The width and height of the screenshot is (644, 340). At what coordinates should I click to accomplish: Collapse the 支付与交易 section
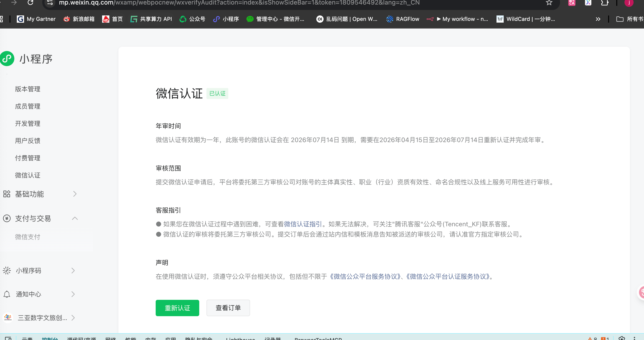coord(75,218)
